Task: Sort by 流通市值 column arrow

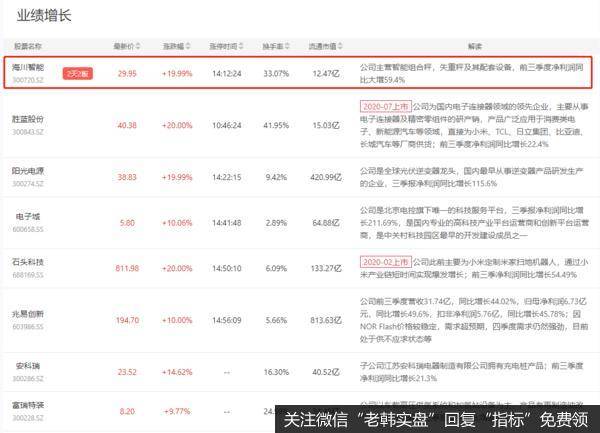Action: tap(340, 47)
